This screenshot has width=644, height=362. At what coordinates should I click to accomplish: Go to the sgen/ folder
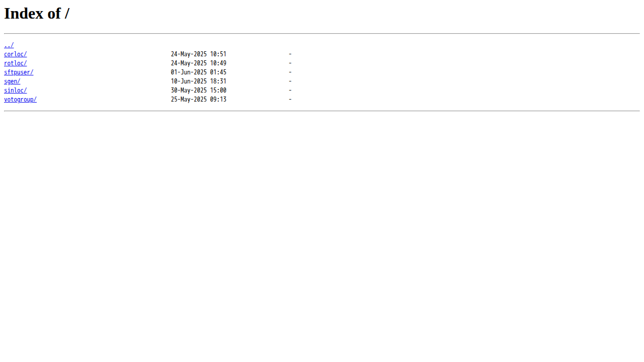(12, 81)
